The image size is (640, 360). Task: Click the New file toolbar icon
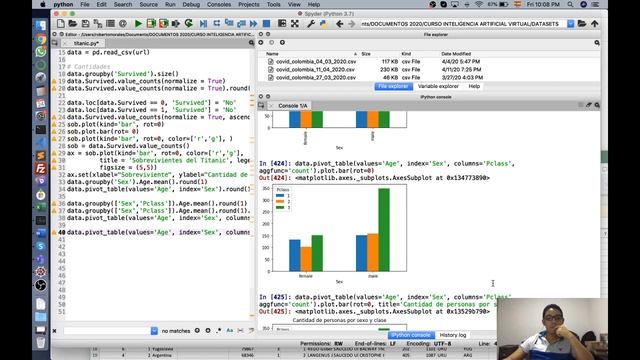(x=60, y=24)
